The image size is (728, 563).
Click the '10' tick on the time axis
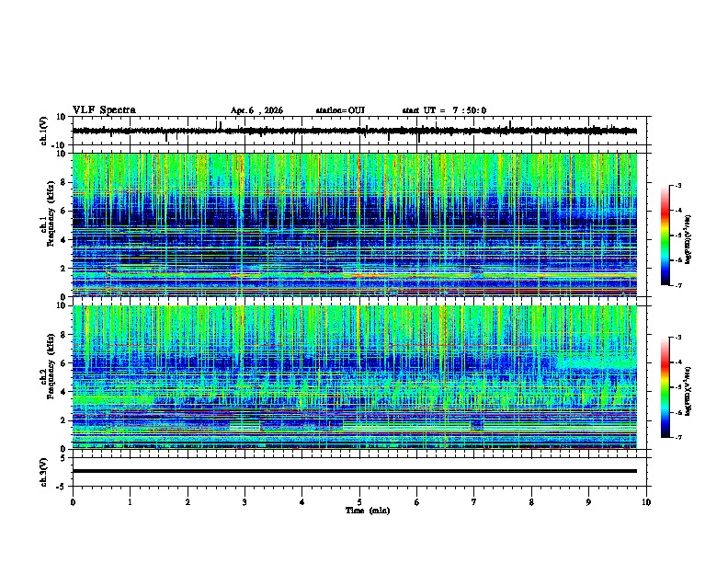646,502
